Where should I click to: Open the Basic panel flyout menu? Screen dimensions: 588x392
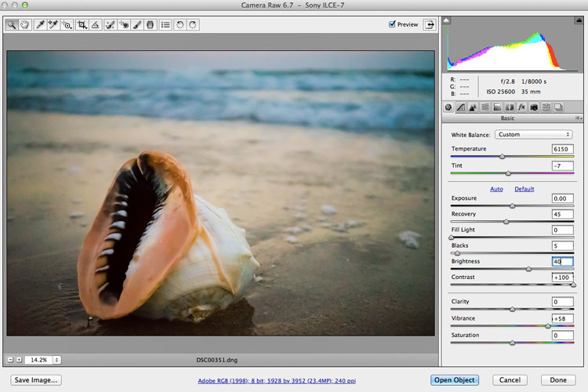coord(579,118)
